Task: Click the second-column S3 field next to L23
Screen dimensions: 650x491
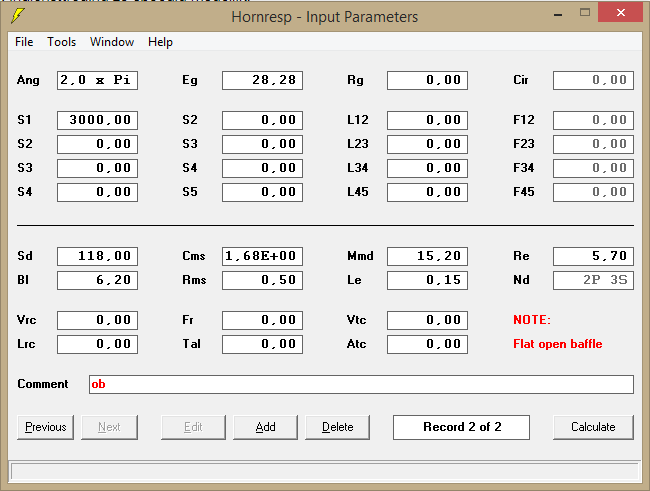Action: [x=262, y=144]
